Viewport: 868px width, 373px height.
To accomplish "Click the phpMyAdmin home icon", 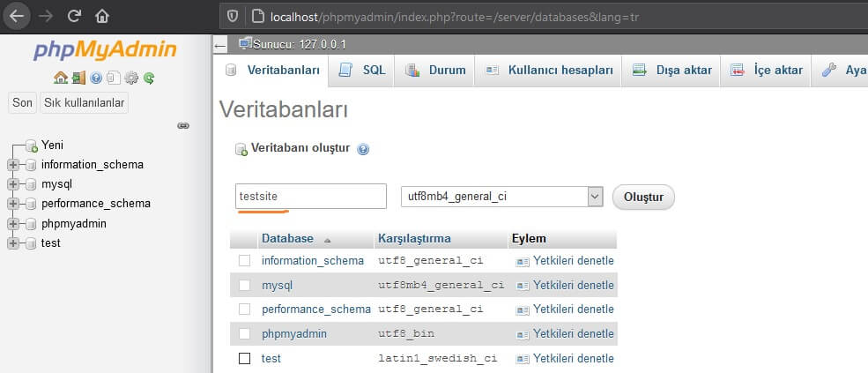I will click(x=60, y=78).
